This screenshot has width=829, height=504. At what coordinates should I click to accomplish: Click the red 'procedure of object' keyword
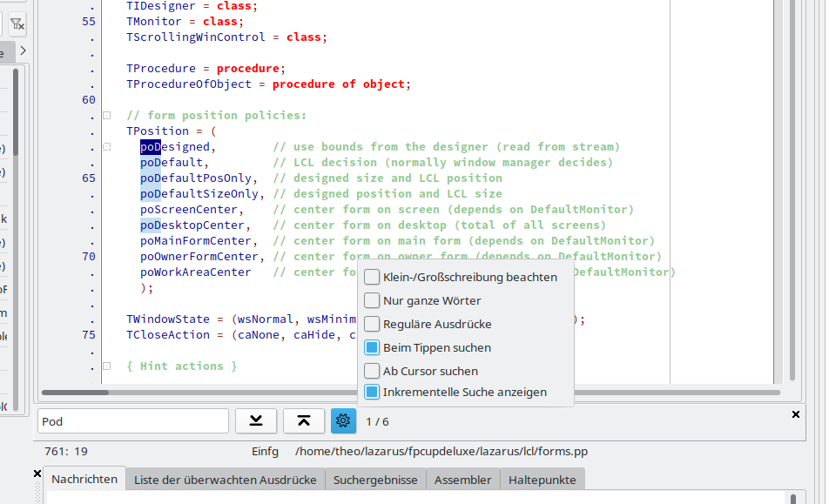[x=339, y=84]
